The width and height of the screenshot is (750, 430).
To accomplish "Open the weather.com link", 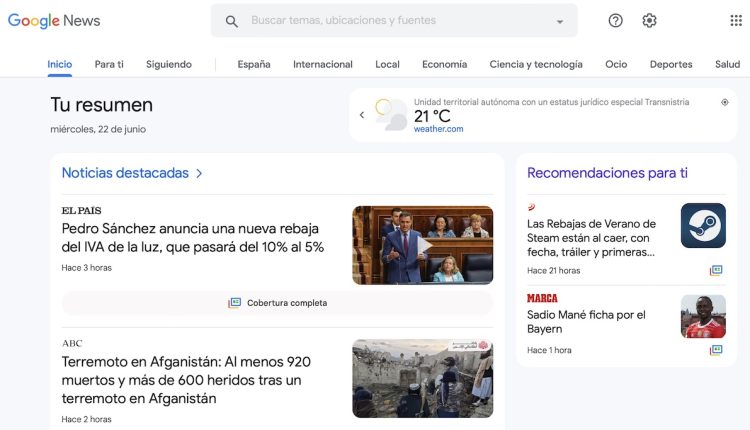I will [438, 129].
